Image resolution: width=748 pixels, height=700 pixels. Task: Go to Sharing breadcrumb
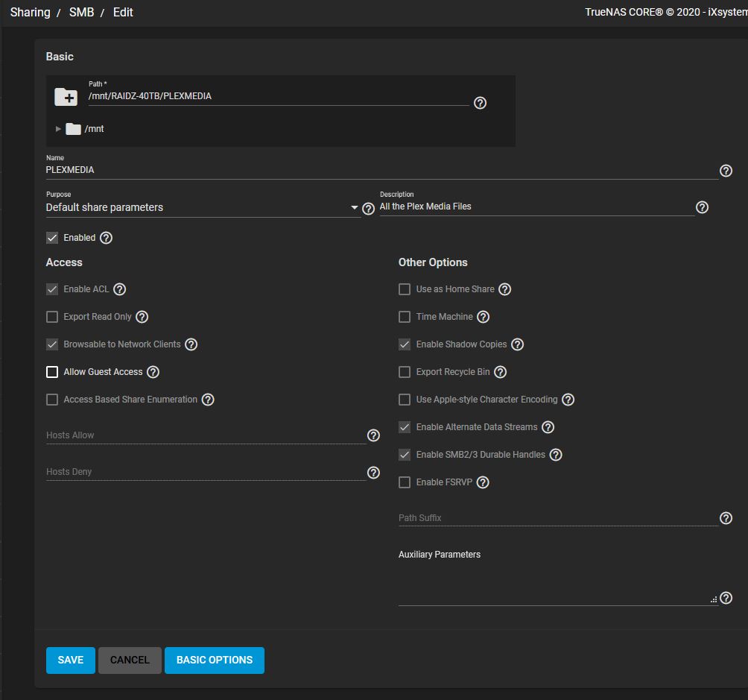click(x=30, y=13)
